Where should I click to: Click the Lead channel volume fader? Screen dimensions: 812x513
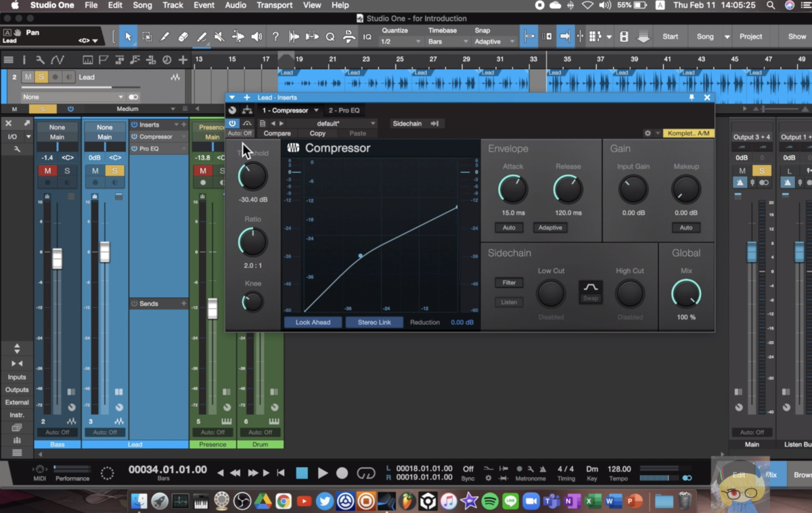(105, 252)
